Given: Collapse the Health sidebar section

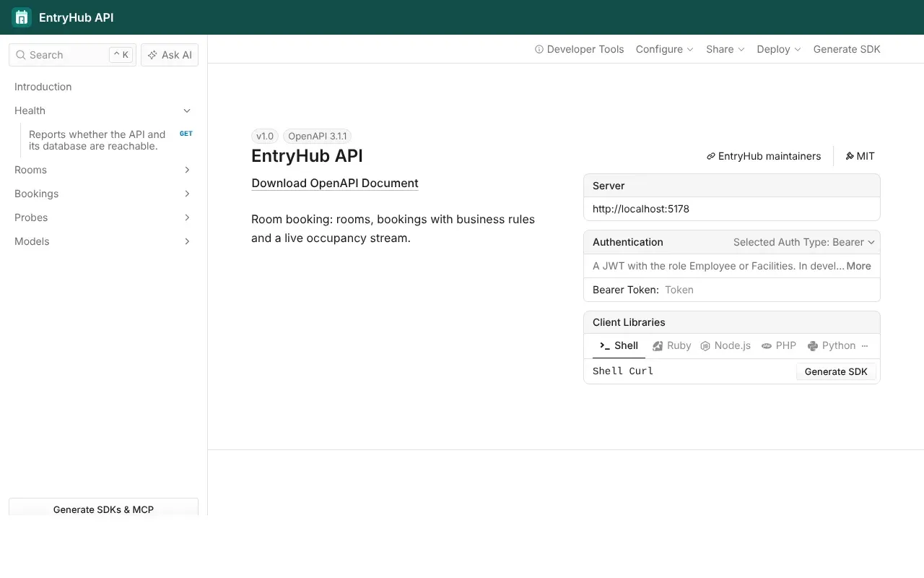Looking at the screenshot, I should (x=187, y=111).
